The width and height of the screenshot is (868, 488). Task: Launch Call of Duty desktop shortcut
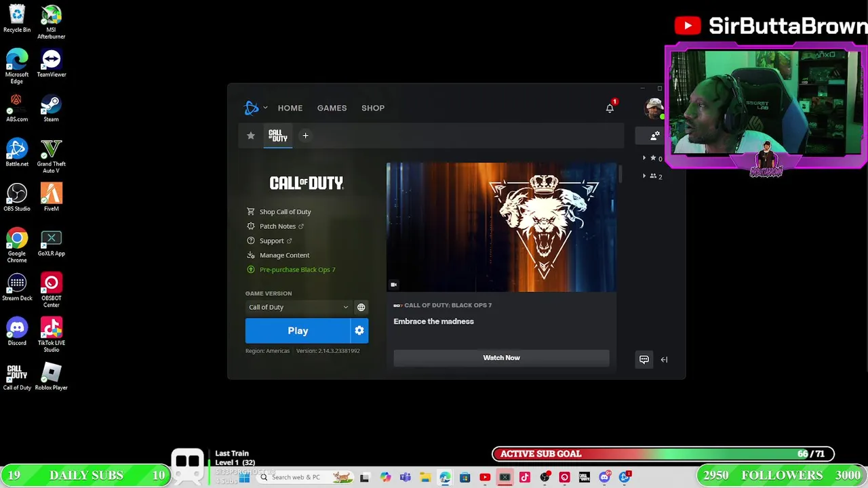tap(17, 376)
